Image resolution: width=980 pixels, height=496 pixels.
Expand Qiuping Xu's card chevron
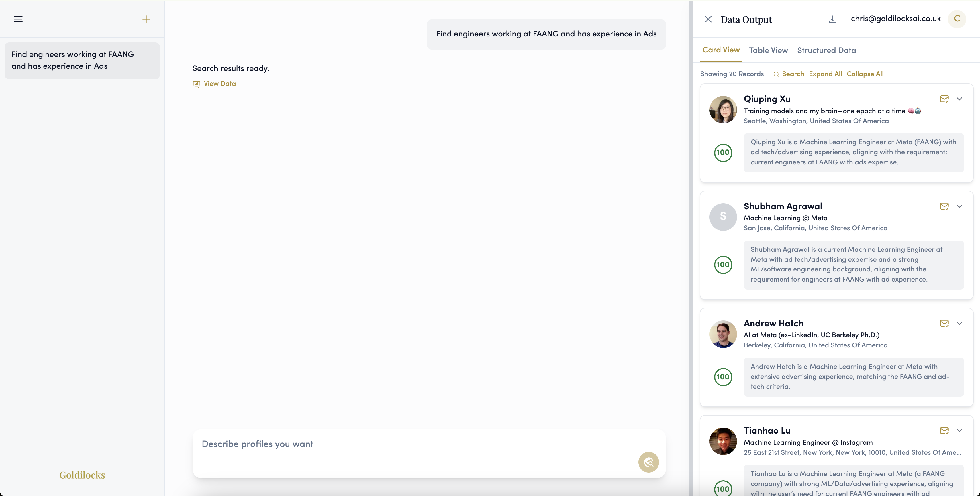coord(959,99)
